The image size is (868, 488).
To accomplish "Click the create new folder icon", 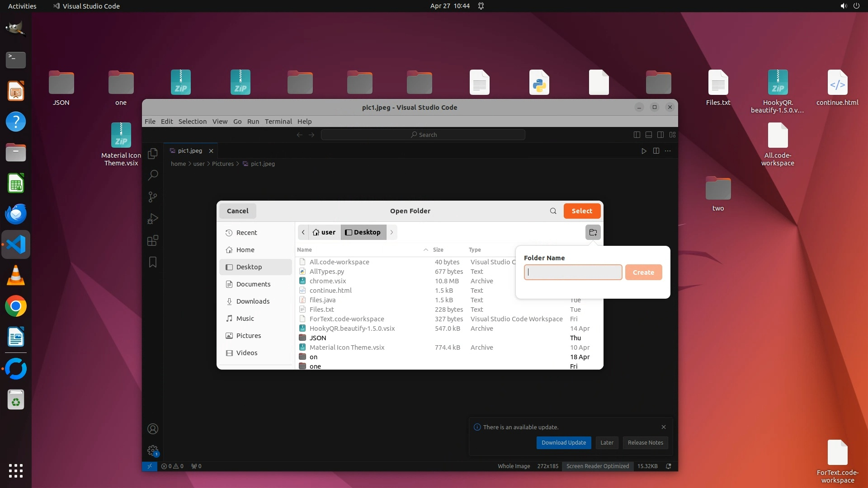I will (593, 232).
